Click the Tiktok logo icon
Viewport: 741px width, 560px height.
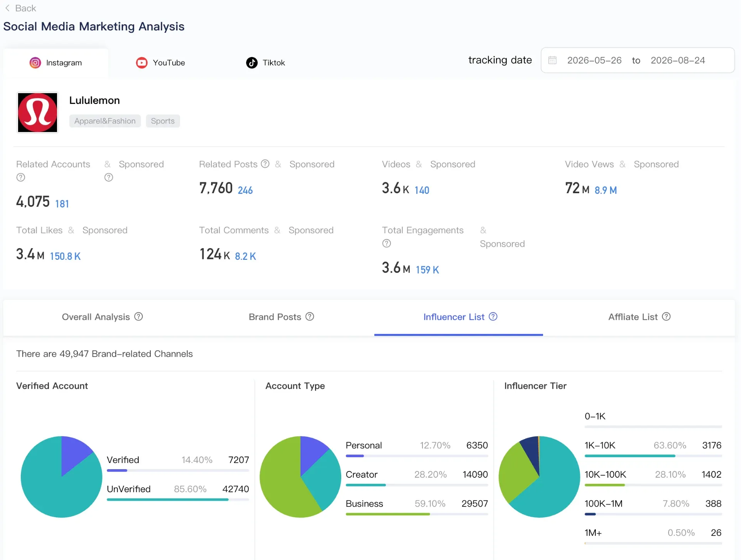pos(251,63)
